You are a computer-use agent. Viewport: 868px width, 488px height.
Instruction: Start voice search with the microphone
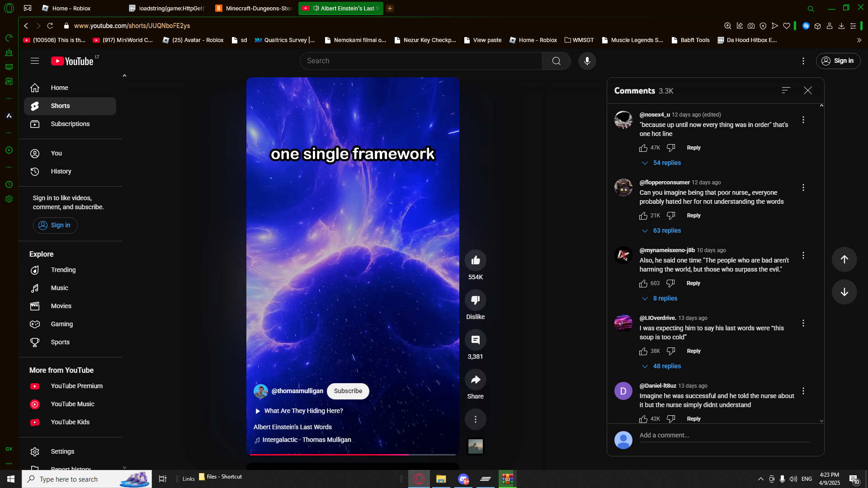(587, 61)
